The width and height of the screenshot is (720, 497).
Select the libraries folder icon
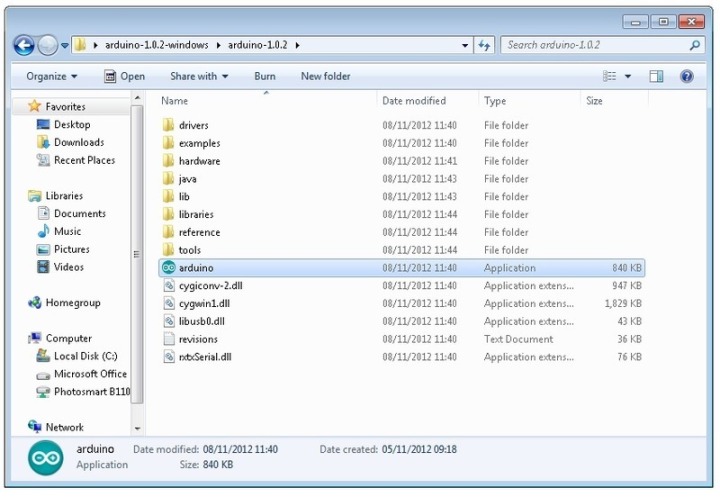click(x=169, y=215)
